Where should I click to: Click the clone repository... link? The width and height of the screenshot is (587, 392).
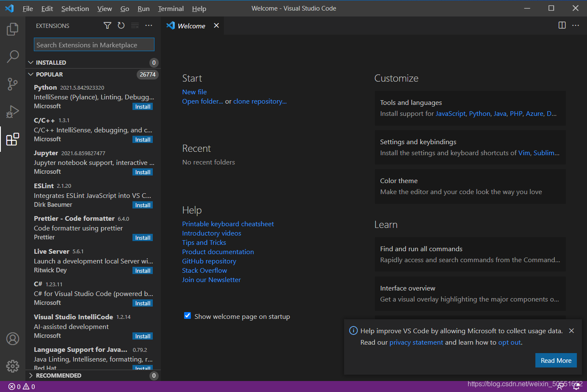[x=260, y=101]
